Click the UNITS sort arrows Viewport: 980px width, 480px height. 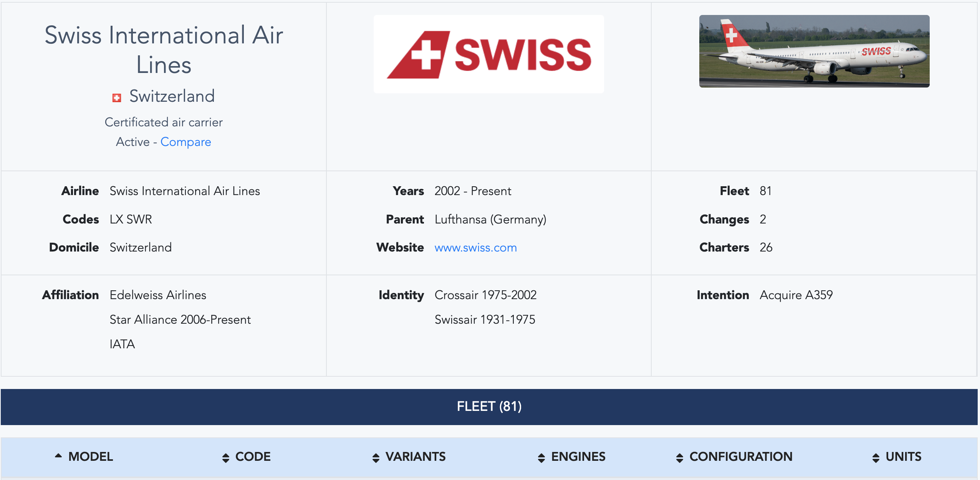tap(876, 457)
